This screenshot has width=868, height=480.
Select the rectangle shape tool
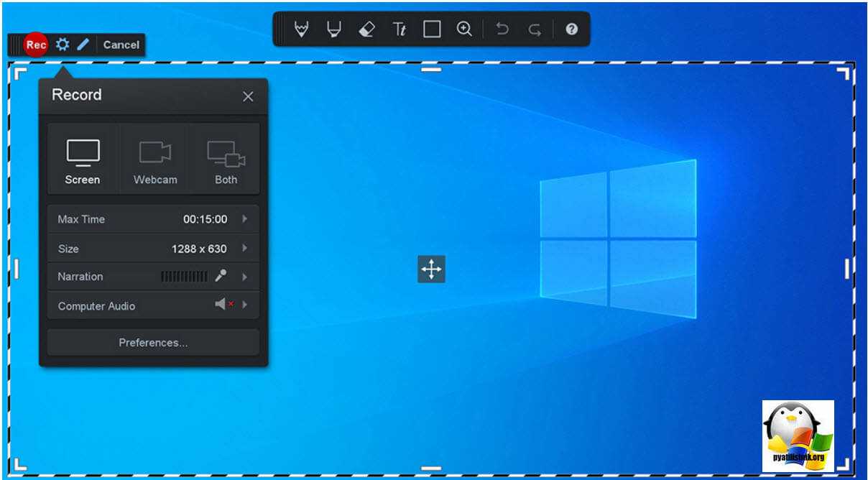[x=432, y=29]
